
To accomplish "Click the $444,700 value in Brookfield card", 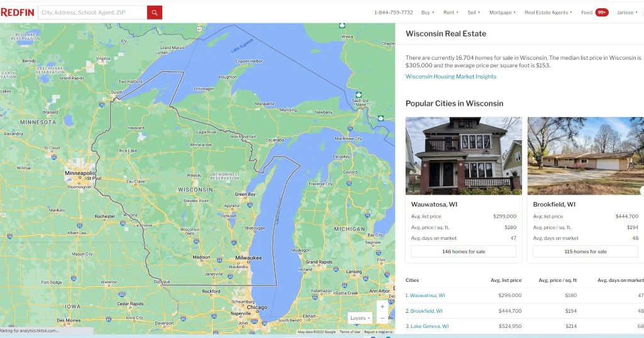I will tap(627, 217).
